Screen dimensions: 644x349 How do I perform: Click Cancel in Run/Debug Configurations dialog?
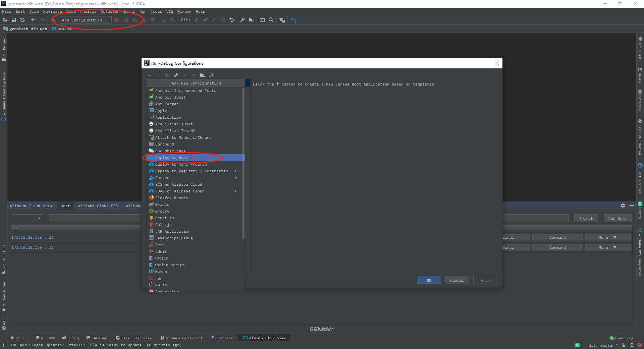(457, 280)
